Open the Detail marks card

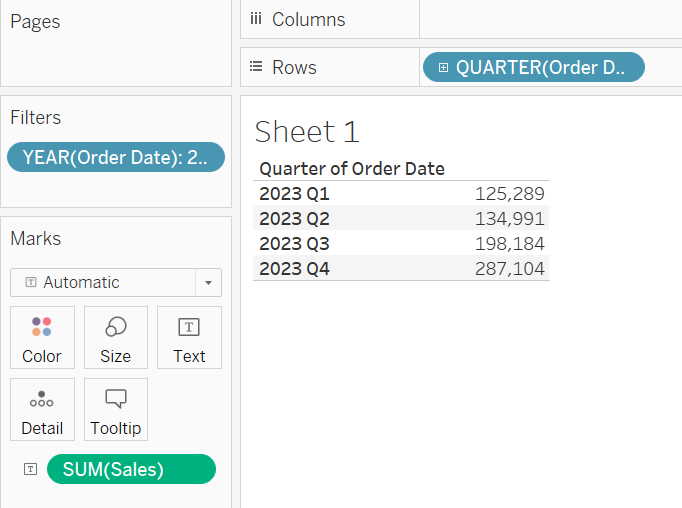click(42, 409)
